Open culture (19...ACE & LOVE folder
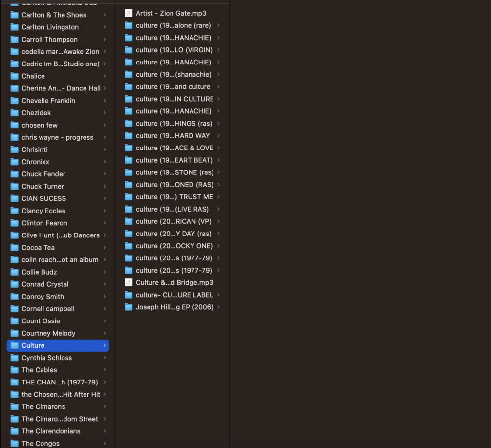Image resolution: width=491 pixels, height=448 pixels. click(x=172, y=148)
